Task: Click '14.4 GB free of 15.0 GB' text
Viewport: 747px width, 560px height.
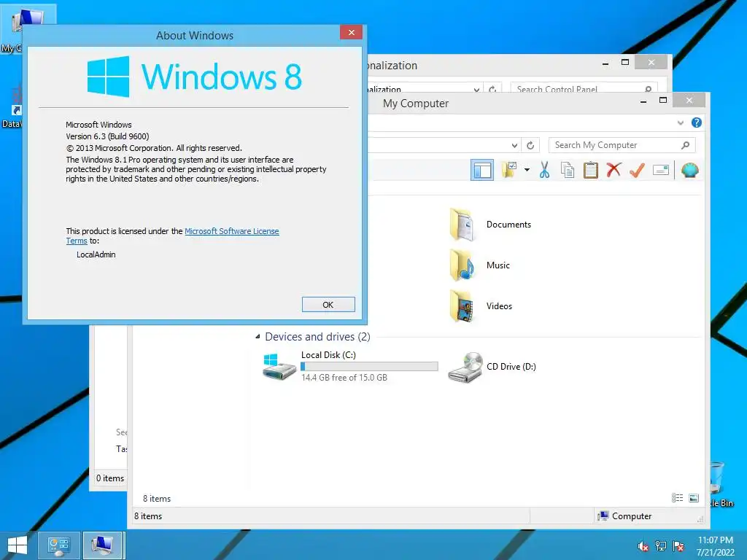Action: point(344,378)
